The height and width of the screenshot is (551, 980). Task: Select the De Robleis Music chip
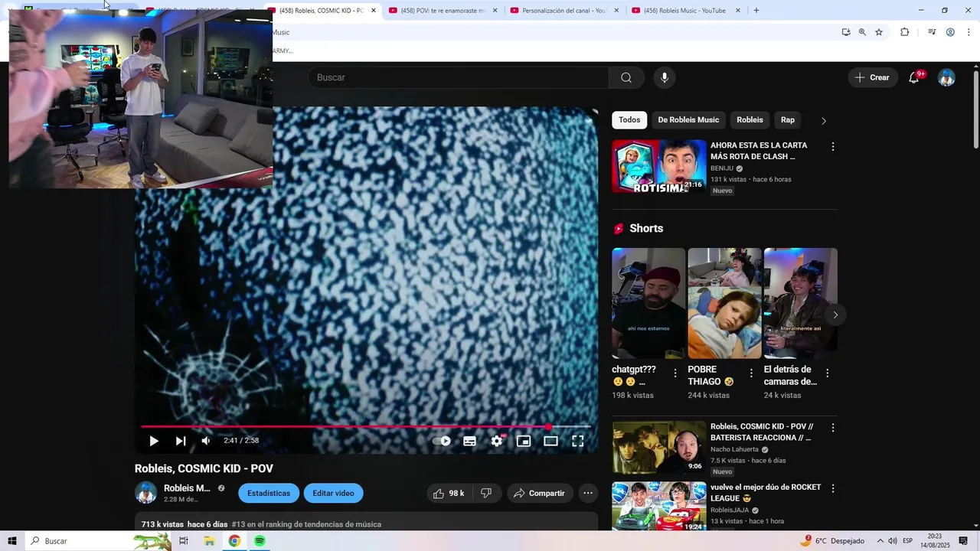pyautogui.click(x=688, y=120)
